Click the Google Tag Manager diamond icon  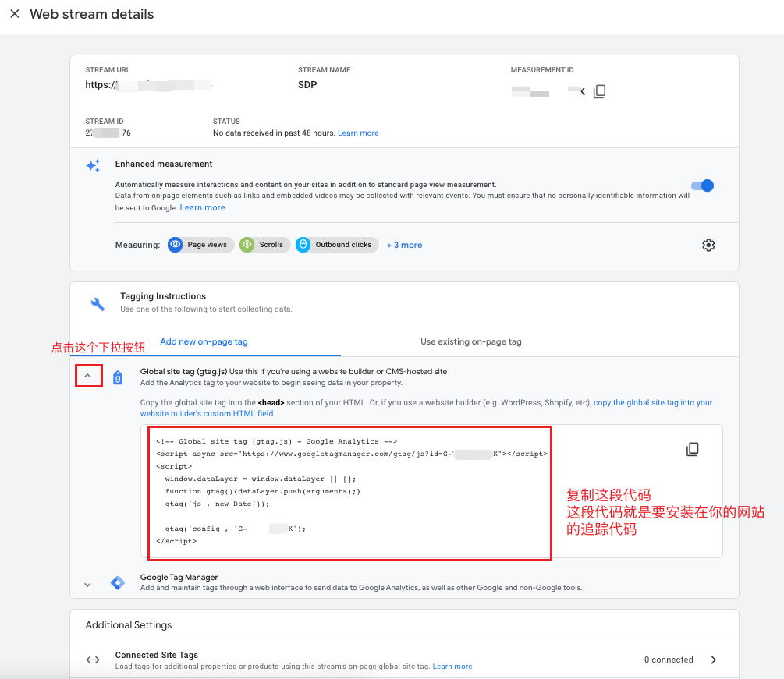118,582
